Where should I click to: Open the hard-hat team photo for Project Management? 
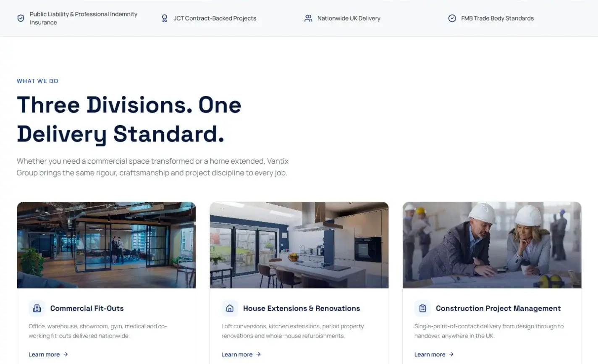pyautogui.click(x=492, y=245)
